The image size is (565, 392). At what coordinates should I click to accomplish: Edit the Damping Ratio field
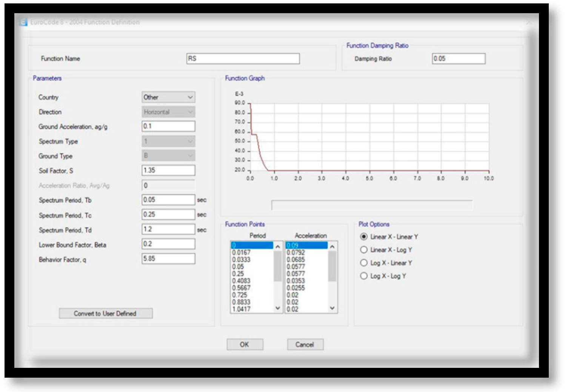[458, 58]
